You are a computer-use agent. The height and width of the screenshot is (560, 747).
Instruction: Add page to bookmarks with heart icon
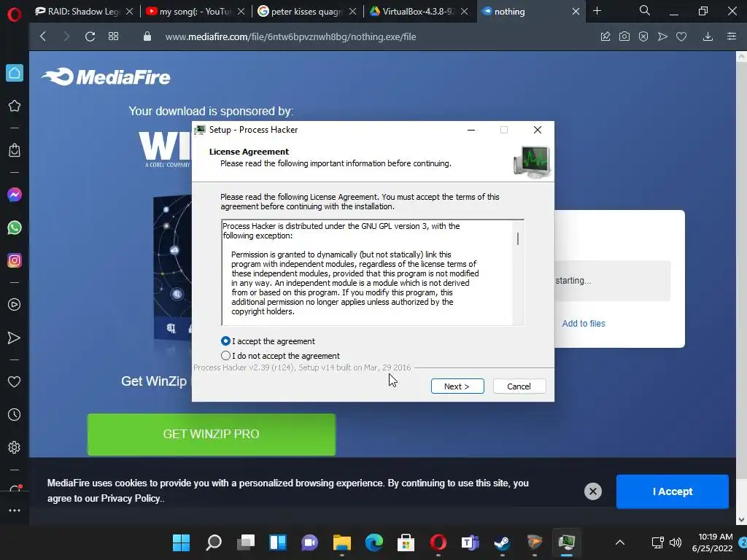tap(681, 36)
